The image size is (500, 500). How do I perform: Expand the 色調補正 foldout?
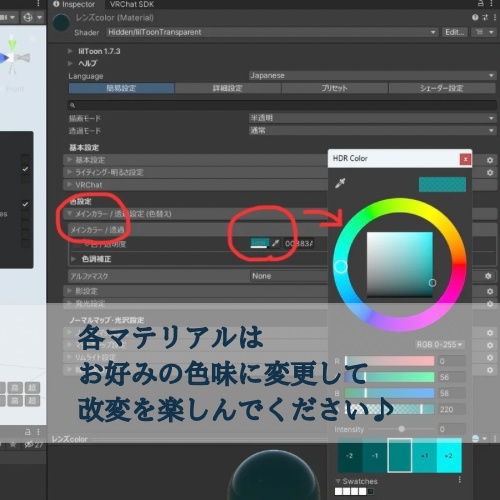73,259
